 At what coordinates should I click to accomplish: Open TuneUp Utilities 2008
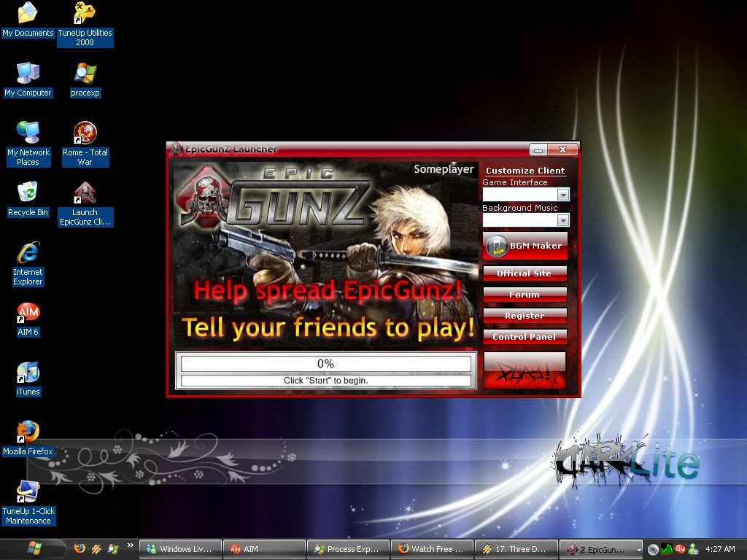[85, 13]
